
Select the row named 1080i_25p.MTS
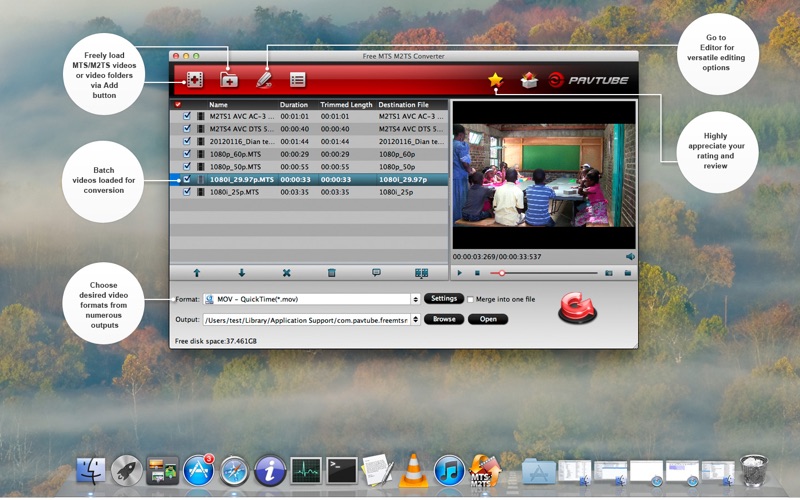coord(309,192)
